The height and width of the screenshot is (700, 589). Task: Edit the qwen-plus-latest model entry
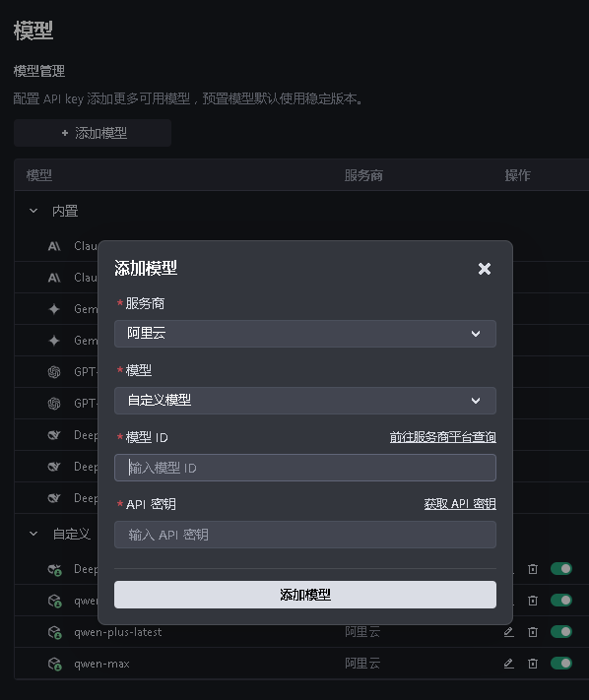[508, 632]
